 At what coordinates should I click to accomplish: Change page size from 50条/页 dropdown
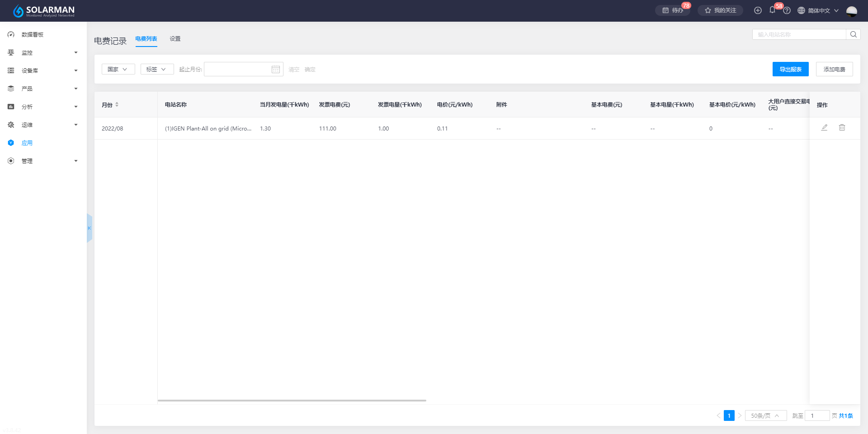765,416
